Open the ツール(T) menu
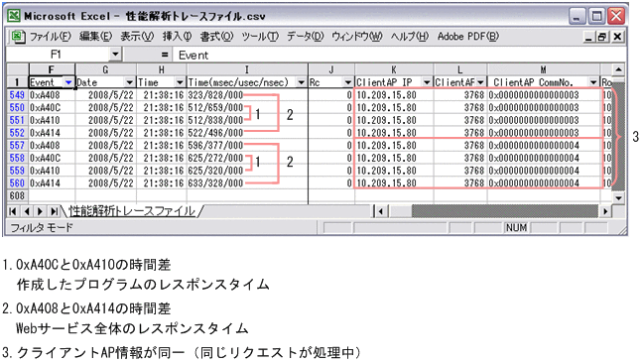This screenshot has width=643, height=364. click(x=260, y=37)
